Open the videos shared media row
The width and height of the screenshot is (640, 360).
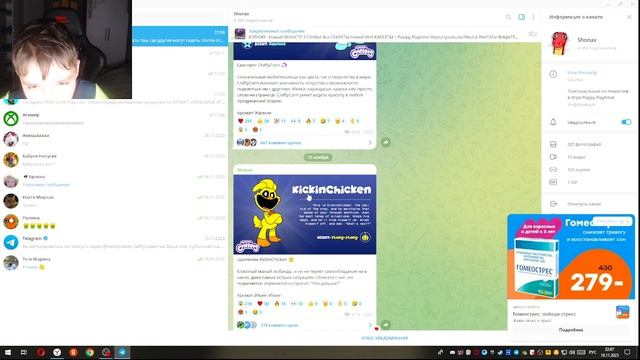[x=590, y=157]
